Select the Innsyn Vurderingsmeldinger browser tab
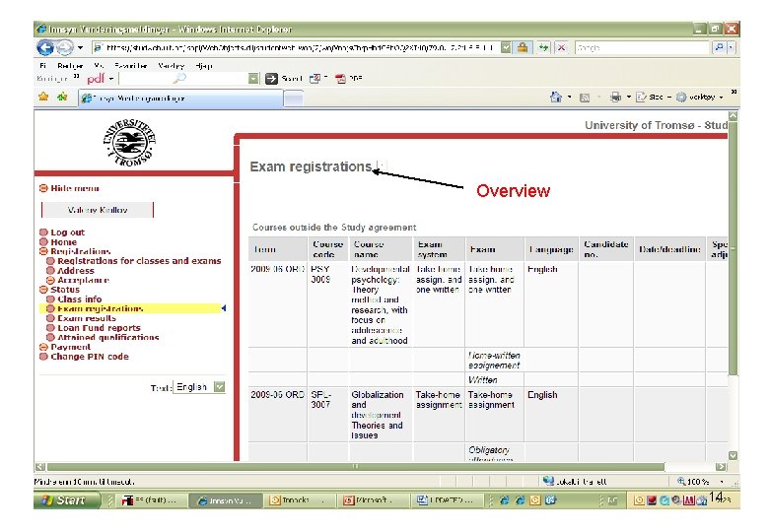769x532 pixels. tap(180, 99)
